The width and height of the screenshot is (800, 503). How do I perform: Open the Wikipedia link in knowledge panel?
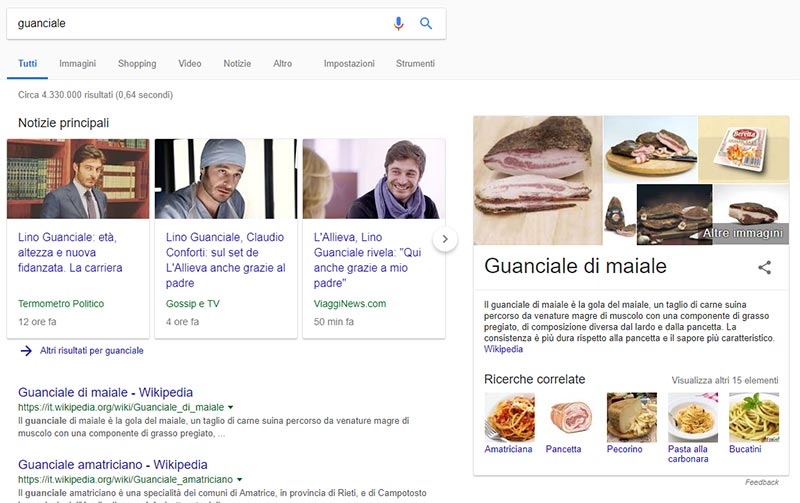503,350
